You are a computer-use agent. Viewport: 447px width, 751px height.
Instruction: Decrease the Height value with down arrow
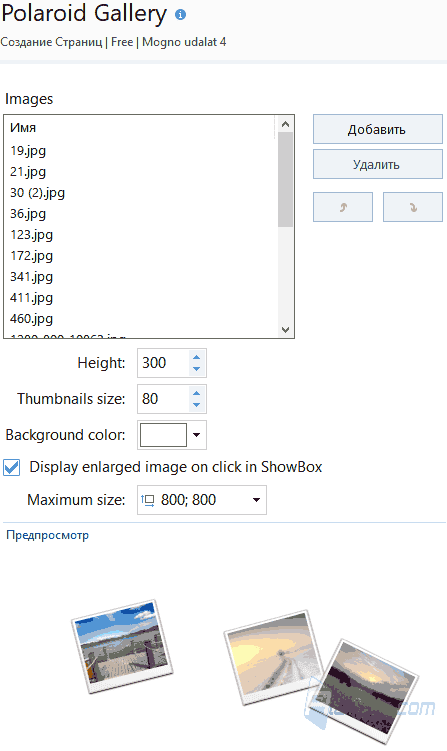tap(196, 369)
